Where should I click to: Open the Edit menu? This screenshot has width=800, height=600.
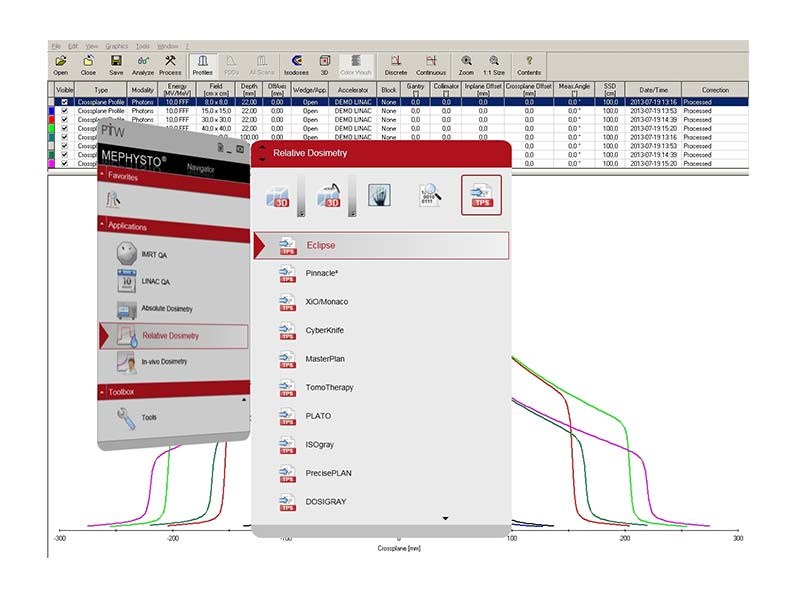[73, 46]
